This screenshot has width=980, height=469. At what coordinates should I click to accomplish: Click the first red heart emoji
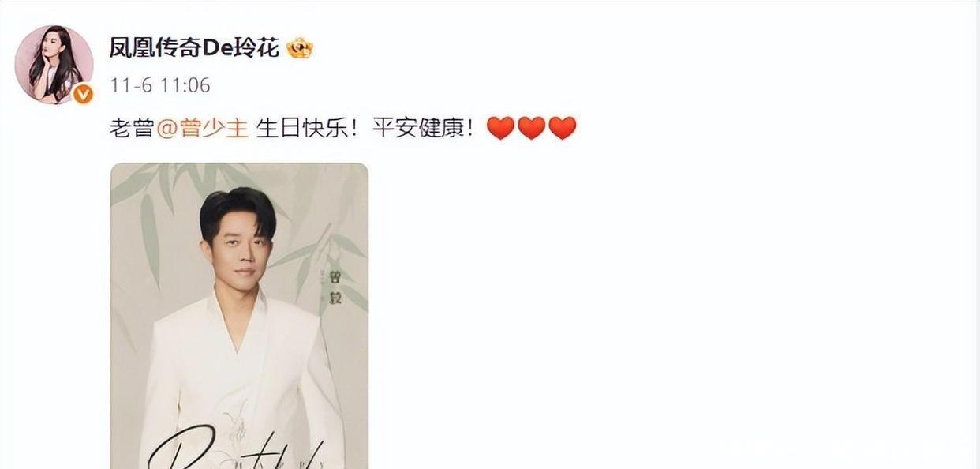(500, 128)
